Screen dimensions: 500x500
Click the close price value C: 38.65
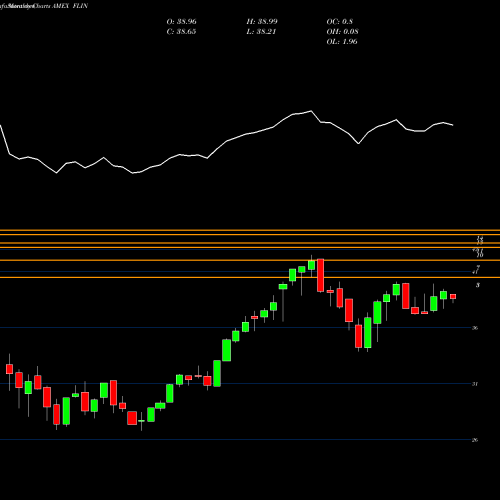point(181,32)
